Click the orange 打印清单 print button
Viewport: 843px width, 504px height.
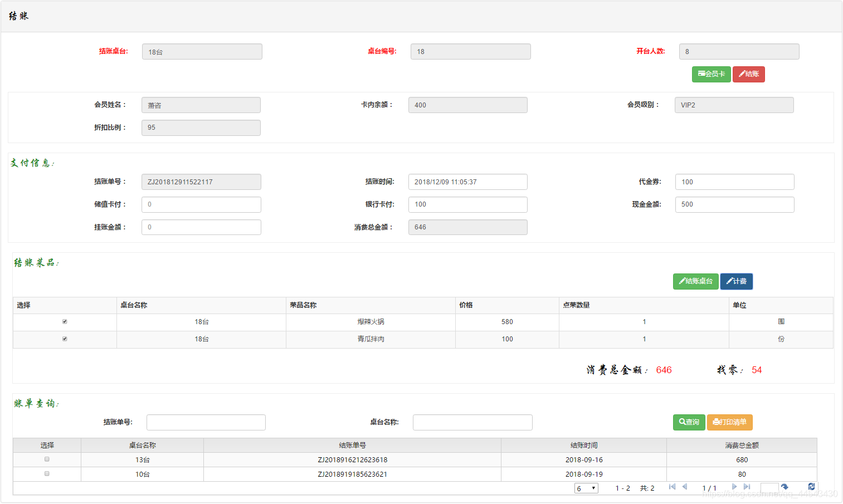pyautogui.click(x=729, y=422)
